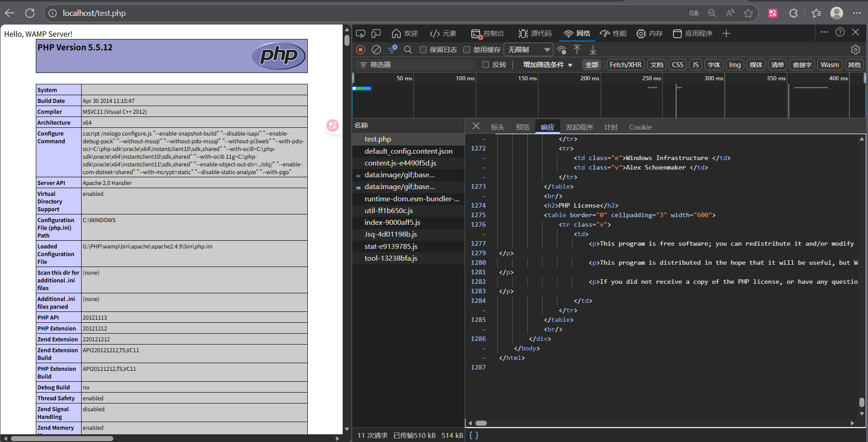This screenshot has width=868, height=442.
Task: Filter requests by Fetch/XHR
Action: click(626, 65)
